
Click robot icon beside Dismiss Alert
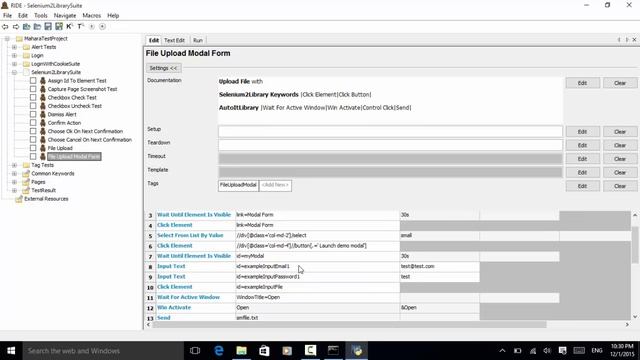[x=43, y=114]
